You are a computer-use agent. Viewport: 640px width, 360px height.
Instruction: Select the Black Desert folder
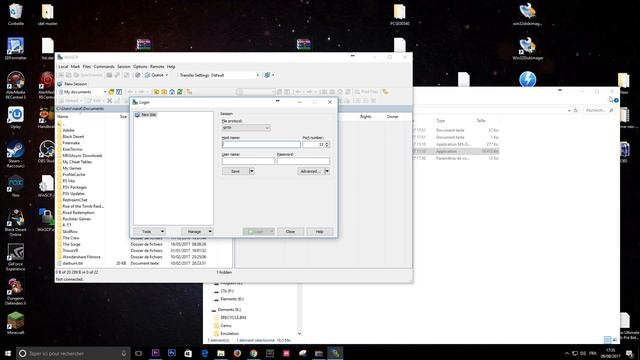tap(73, 137)
